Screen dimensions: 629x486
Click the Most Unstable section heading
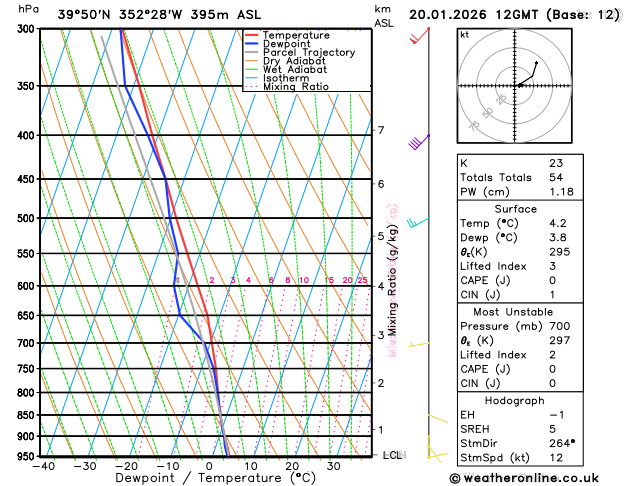(513, 312)
